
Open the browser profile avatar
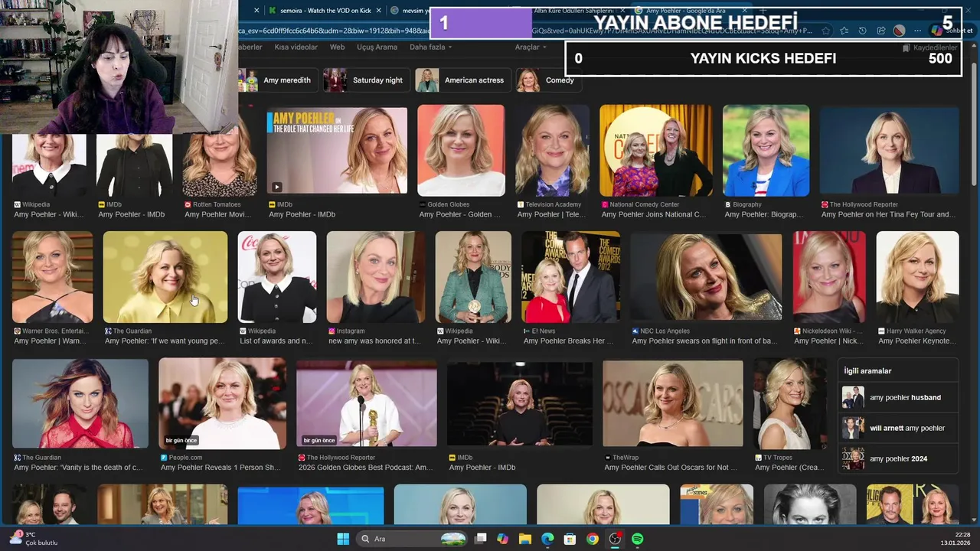899,31
